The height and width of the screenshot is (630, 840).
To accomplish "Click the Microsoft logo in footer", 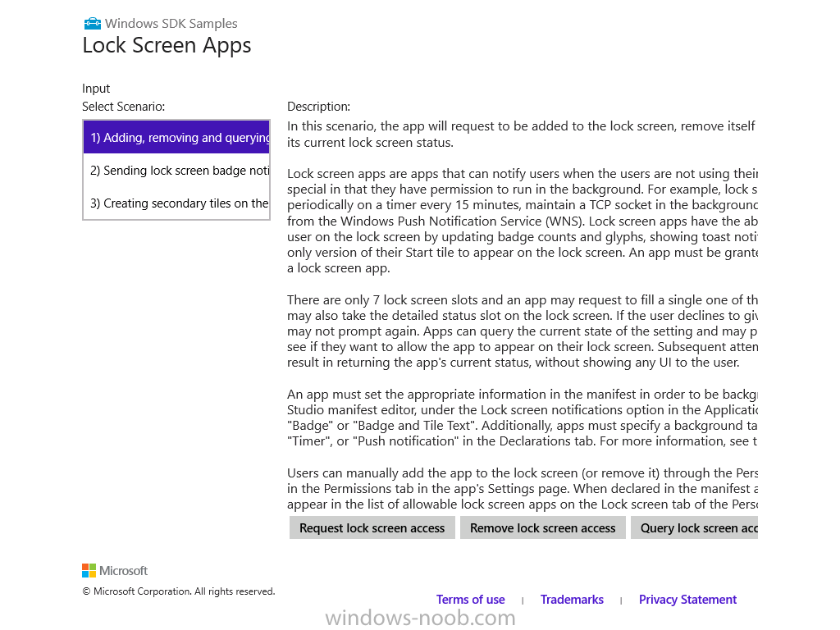I will [x=115, y=571].
